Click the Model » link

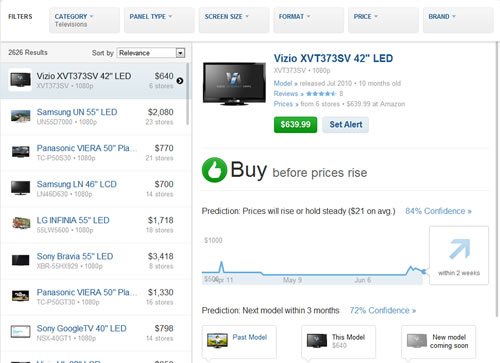point(285,83)
